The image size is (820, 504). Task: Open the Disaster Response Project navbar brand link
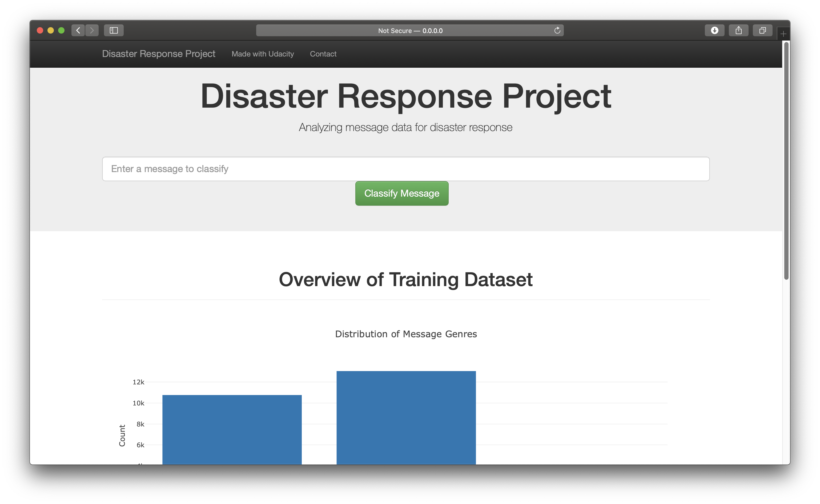click(x=158, y=54)
